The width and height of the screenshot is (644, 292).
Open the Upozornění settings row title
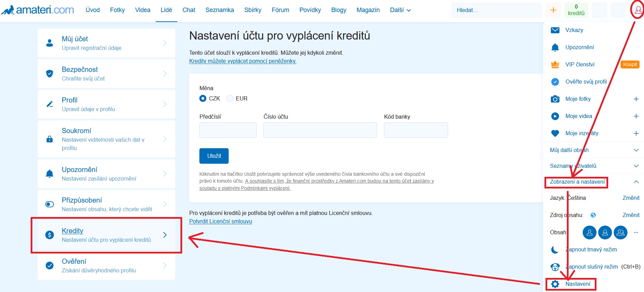[80, 170]
